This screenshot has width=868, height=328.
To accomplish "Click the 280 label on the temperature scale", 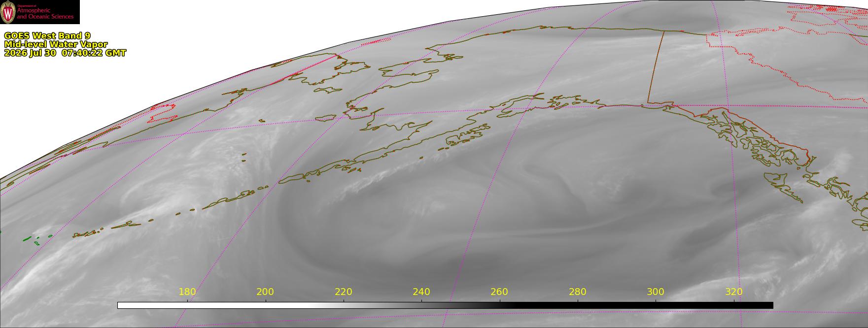I will (x=578, y=292).
